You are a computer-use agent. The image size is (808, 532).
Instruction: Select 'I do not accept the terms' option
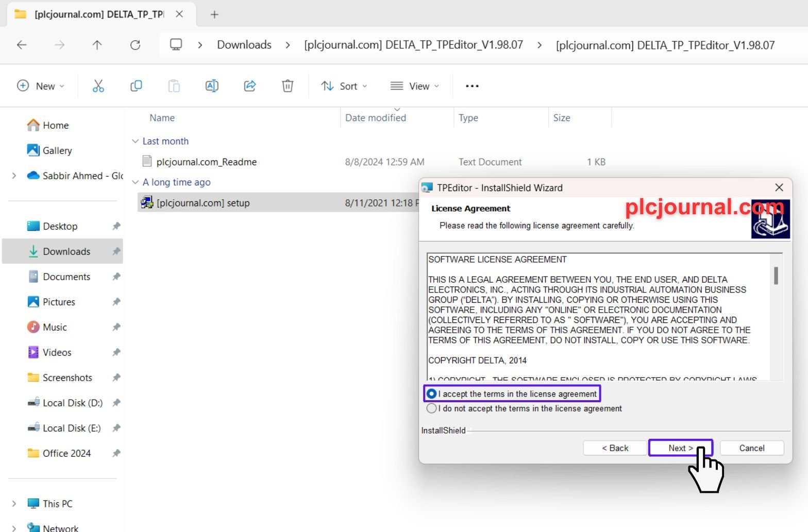pyautogui.click(x=432, y=408)
